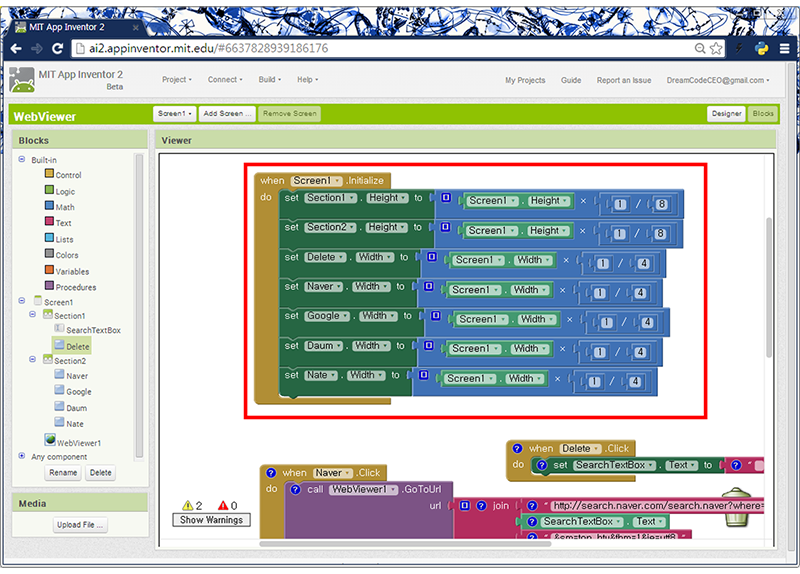Click the Python extension icon

[762, 48]
